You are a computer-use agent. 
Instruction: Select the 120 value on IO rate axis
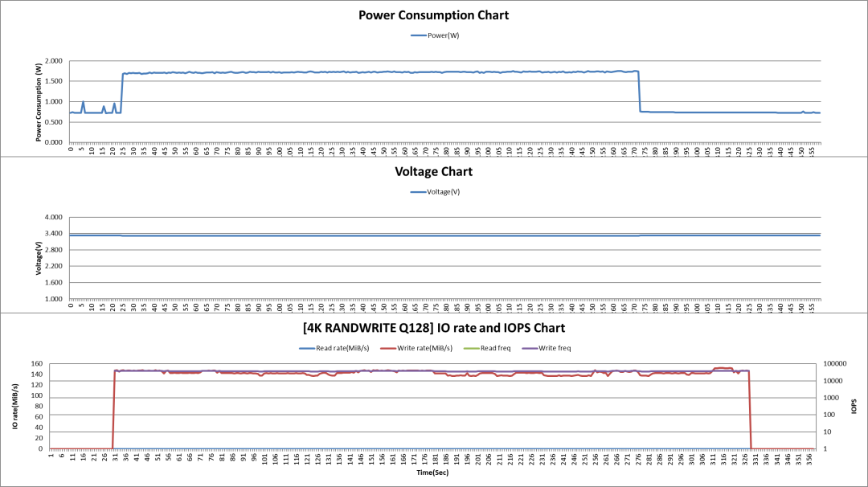pos(36,385)
